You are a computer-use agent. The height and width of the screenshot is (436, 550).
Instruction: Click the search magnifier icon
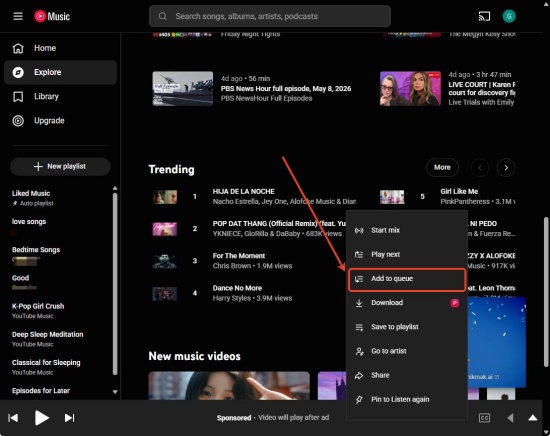[162, 16]
